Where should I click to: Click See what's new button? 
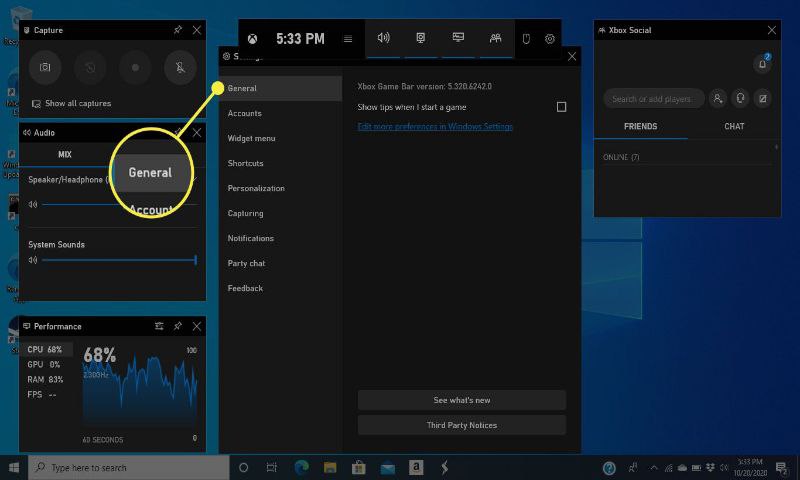coord(462,400)
